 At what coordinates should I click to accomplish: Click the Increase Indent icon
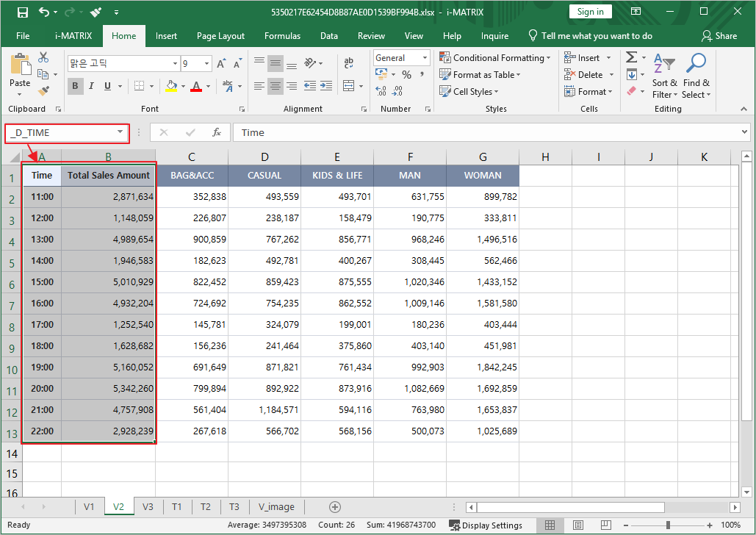326,86
